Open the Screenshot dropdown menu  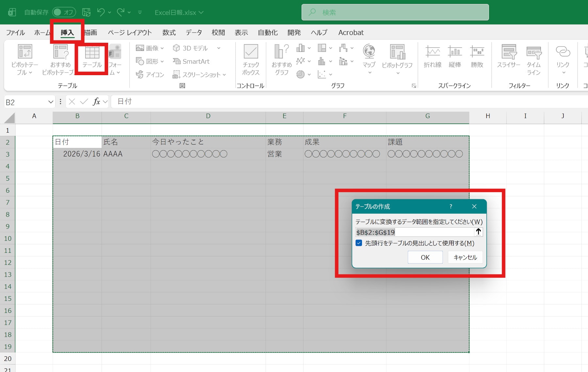[x=199, y=75]
